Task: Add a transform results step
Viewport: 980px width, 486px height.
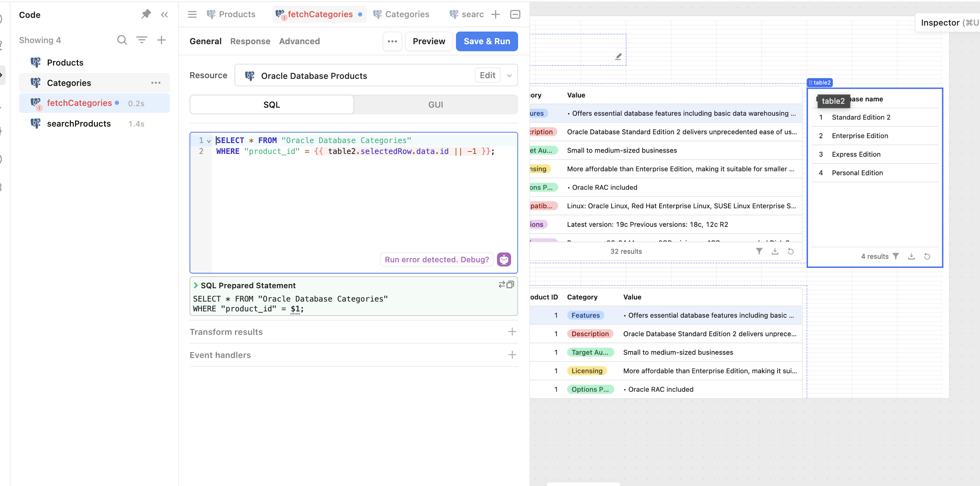Action: click(512, 332)
